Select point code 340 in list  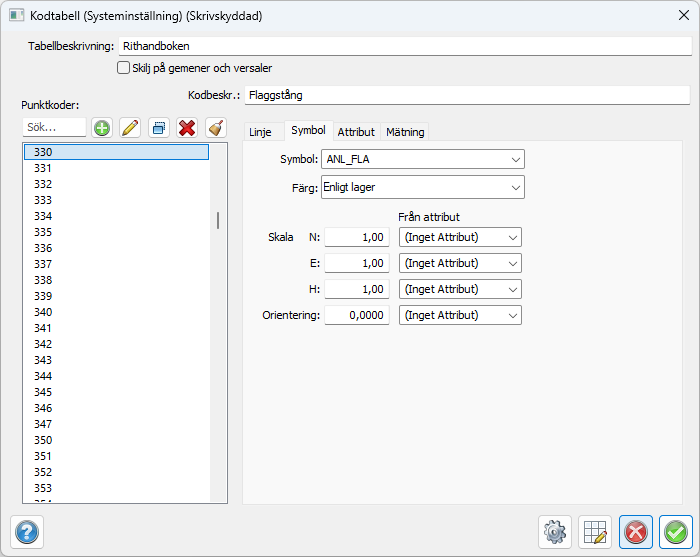click(x=43, y=312)
